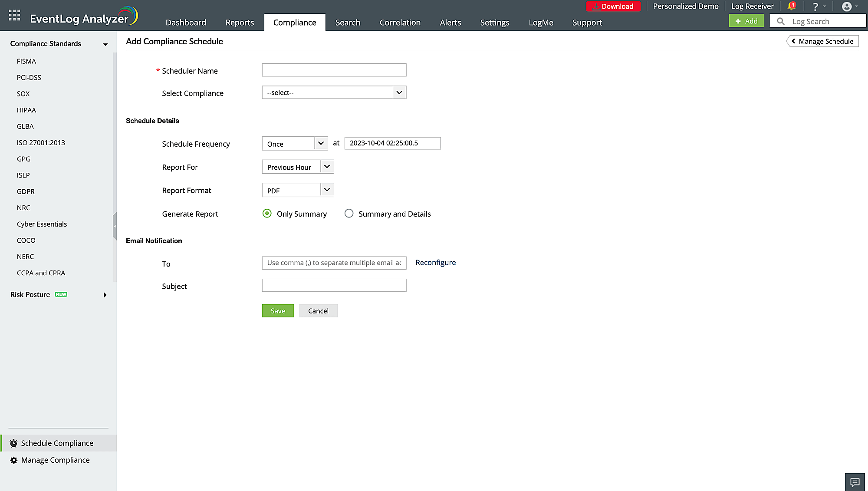The height and width of the screenshot is (491, 868).
Task: Click the Alerts navigation icon
Action: pyautogui.click(x=450, y=22)
